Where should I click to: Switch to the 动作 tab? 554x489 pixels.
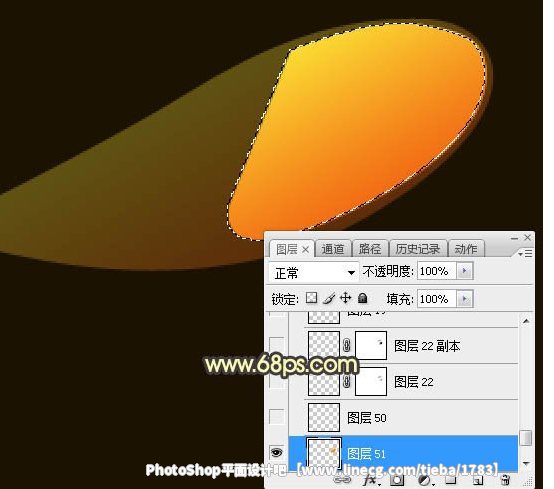pyautogui.click(x=466, y=249)
